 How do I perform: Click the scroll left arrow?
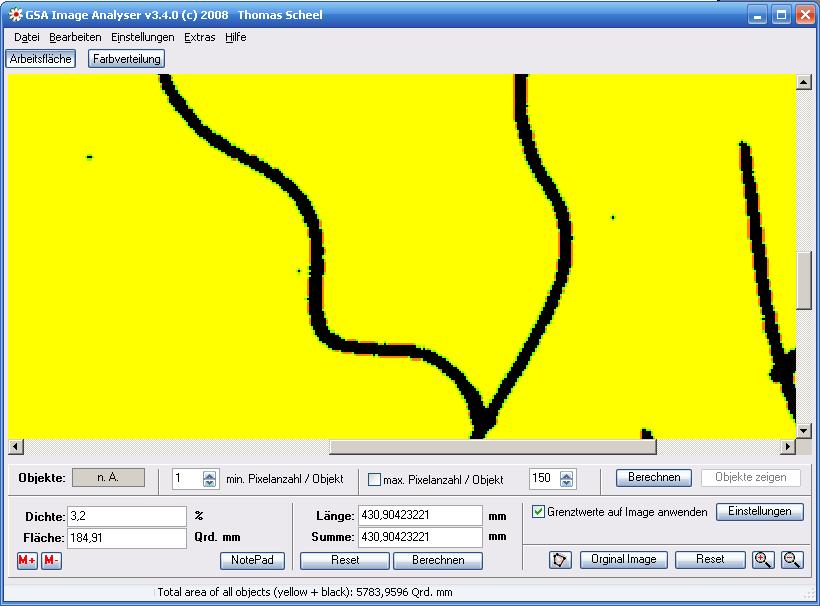tap(16, 447)
